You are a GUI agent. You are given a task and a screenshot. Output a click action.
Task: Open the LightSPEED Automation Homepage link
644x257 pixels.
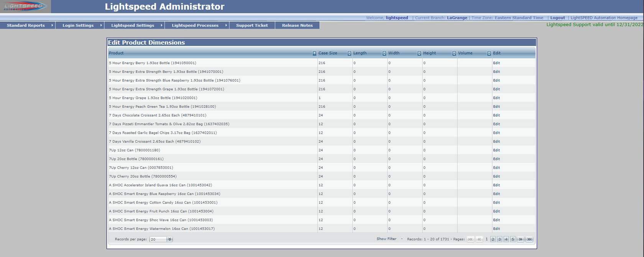604,18
